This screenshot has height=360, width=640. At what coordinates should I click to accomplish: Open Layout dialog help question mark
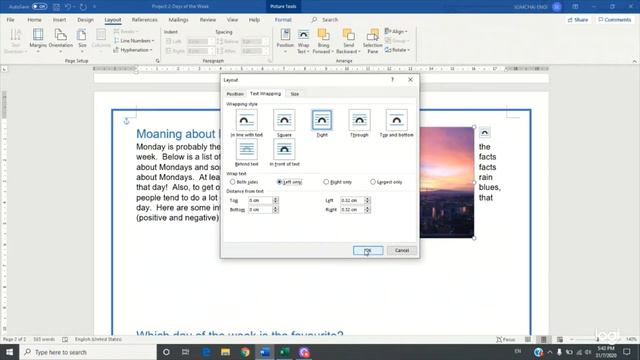[x=392, y=80]
